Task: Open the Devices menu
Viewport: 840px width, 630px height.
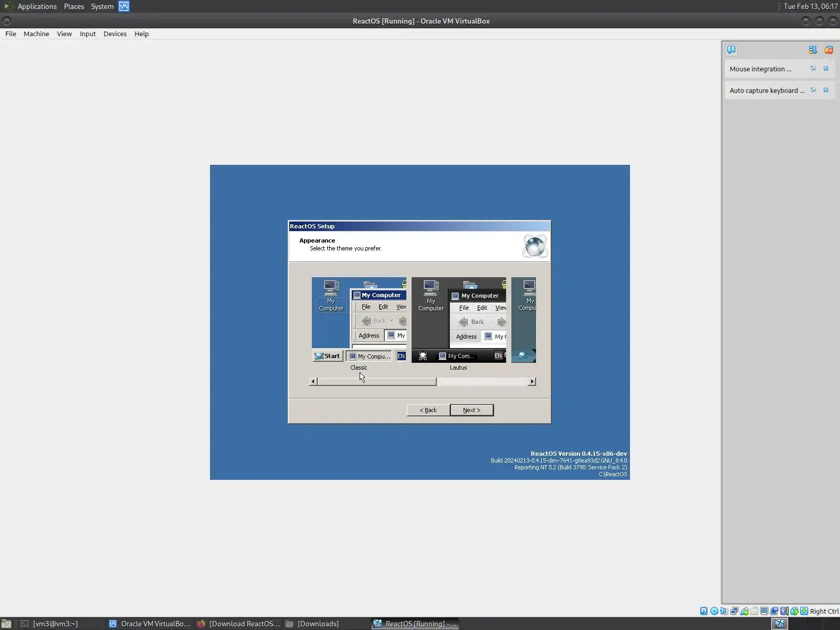Action: tap(115, 34)
